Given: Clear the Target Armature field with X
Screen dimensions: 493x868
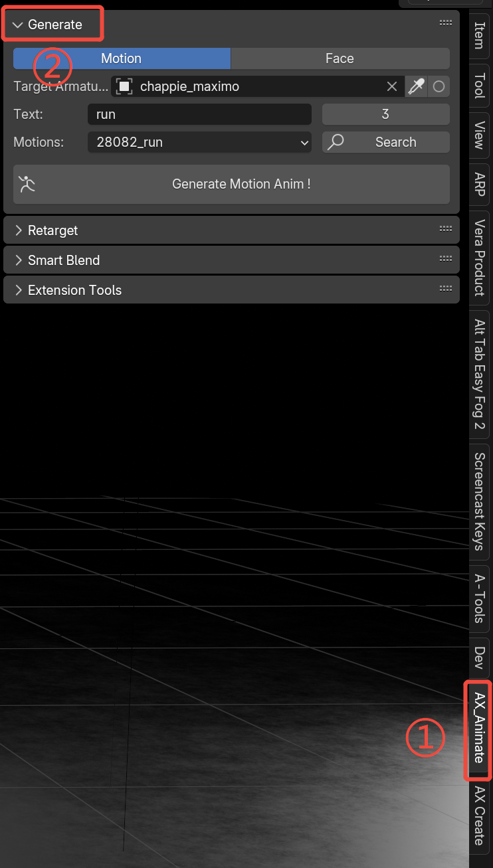Looking at the screenshot, I should (392, 86).
